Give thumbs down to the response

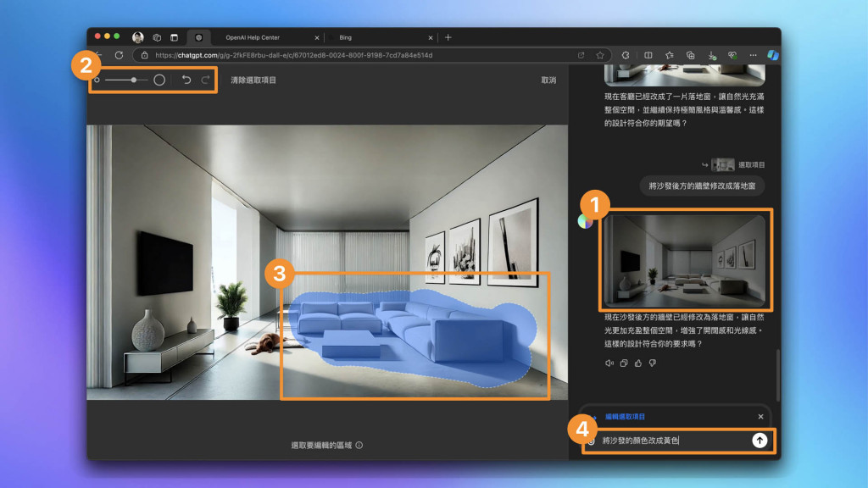click(653, 363)
